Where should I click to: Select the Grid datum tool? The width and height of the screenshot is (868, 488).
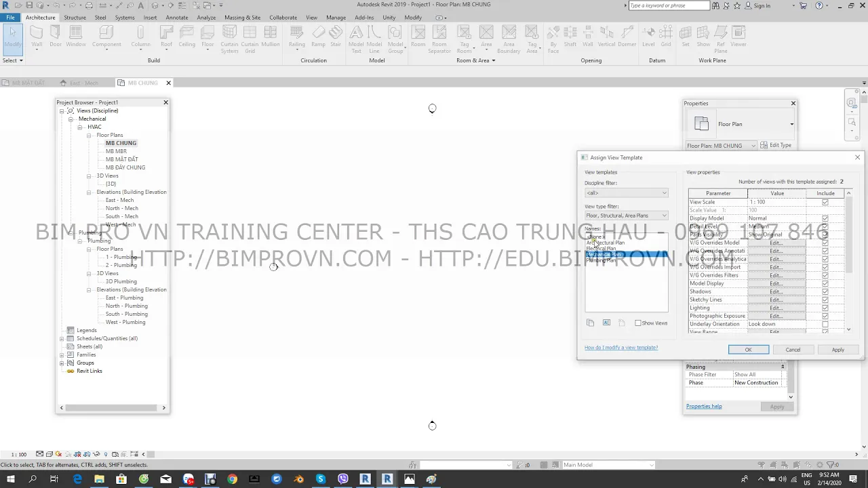(x=666, y=37)
